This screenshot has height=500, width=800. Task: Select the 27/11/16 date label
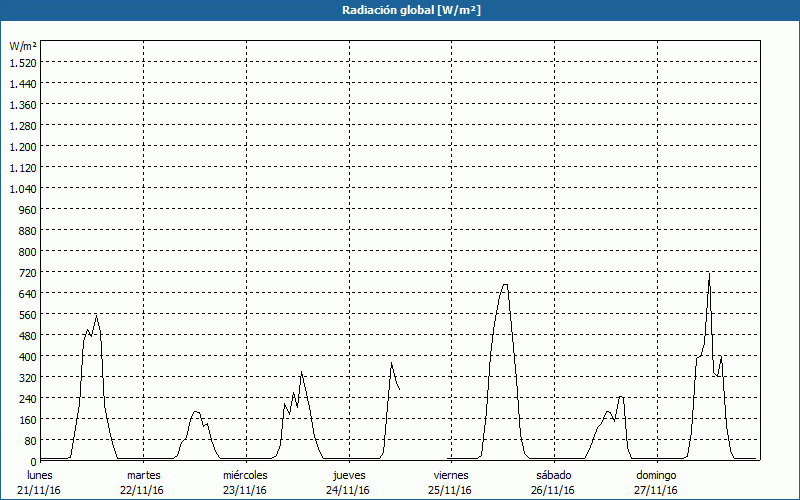point(656,490)
